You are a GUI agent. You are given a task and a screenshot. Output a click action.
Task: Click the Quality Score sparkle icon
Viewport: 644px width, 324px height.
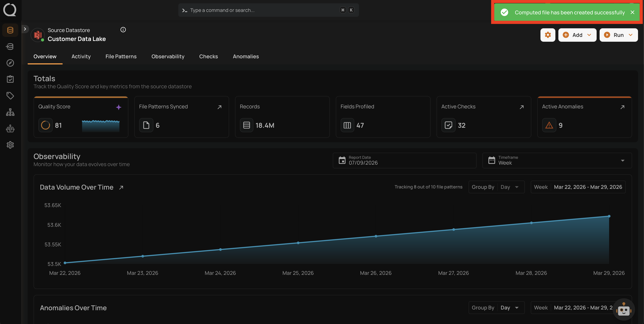(x=118, y=107)
